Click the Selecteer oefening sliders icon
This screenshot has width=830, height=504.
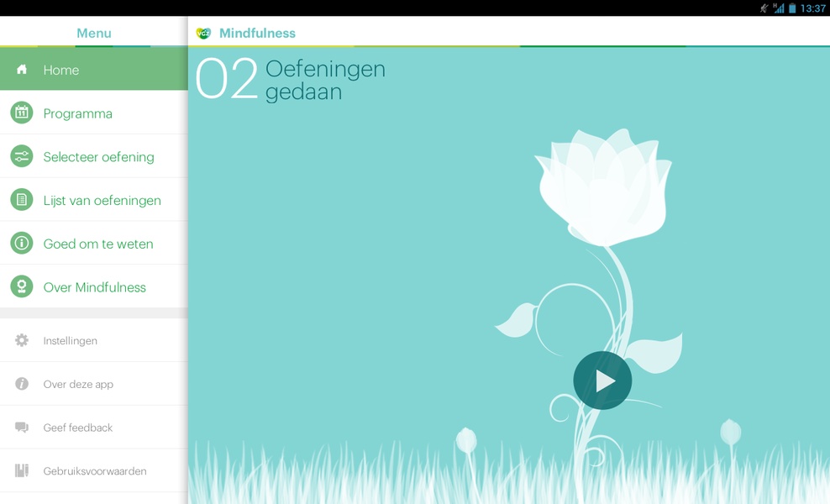click(22, 156)
